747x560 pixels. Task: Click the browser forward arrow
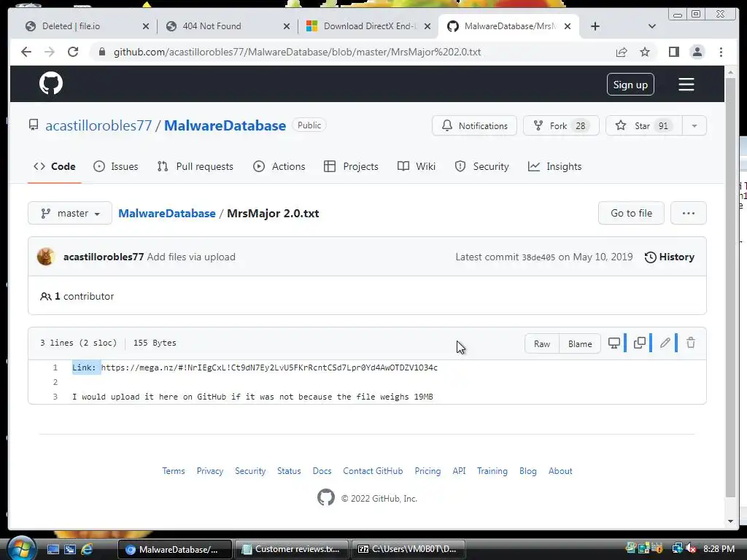(x=50, y=52)
